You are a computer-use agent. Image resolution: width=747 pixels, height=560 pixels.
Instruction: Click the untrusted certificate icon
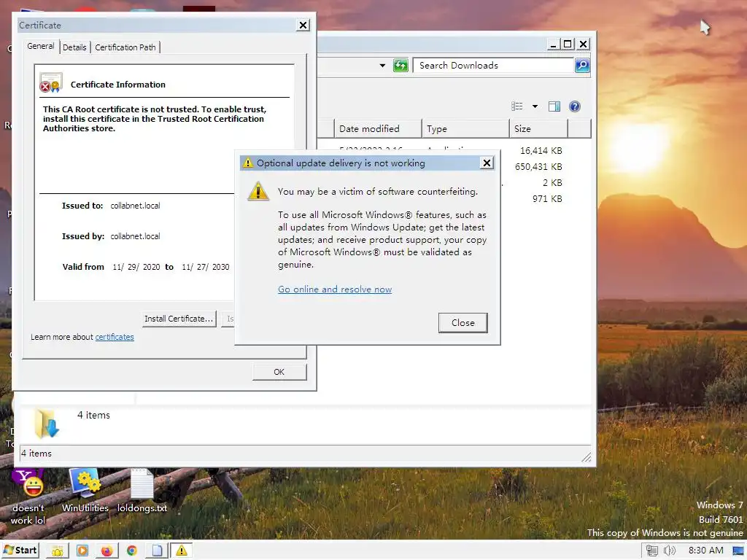(51, 82)
